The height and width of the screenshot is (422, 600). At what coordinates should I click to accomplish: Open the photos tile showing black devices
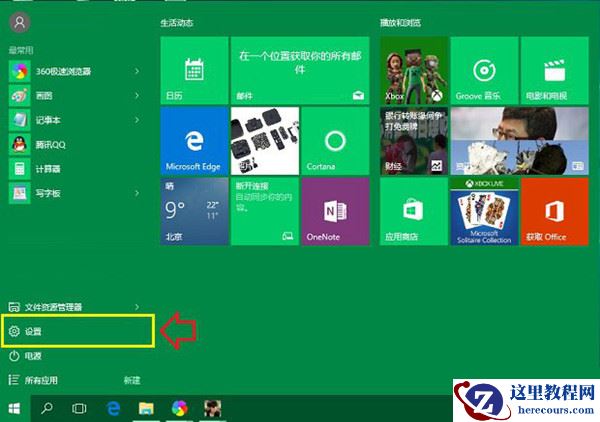click(265, 141)
